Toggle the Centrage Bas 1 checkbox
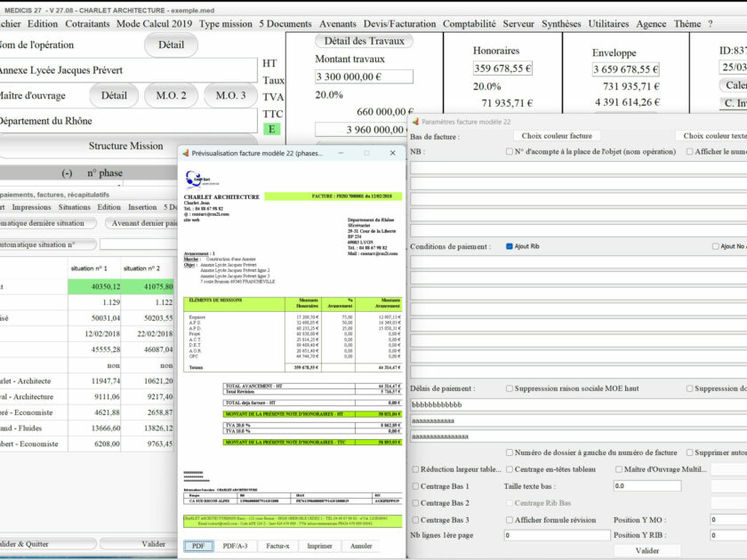 click(415, 486)
